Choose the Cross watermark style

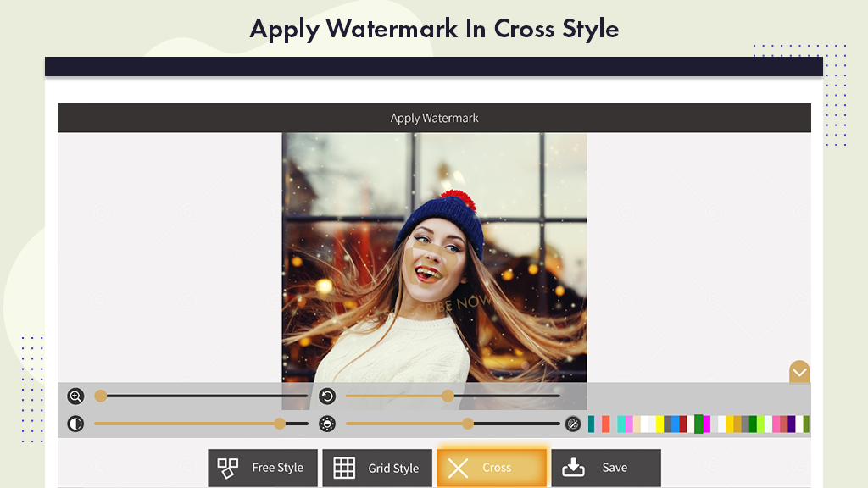[492, 468]
